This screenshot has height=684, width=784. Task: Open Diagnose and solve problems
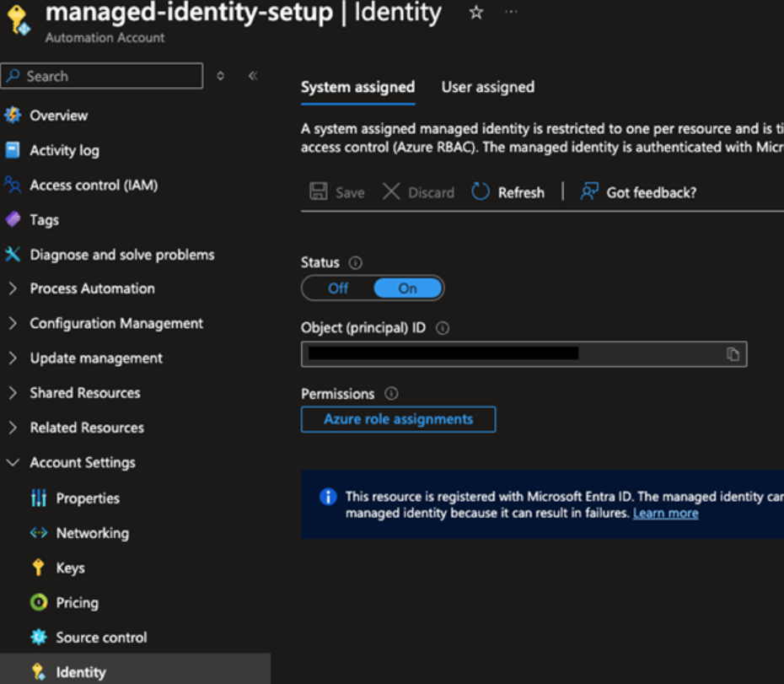(x=121, y=254)
